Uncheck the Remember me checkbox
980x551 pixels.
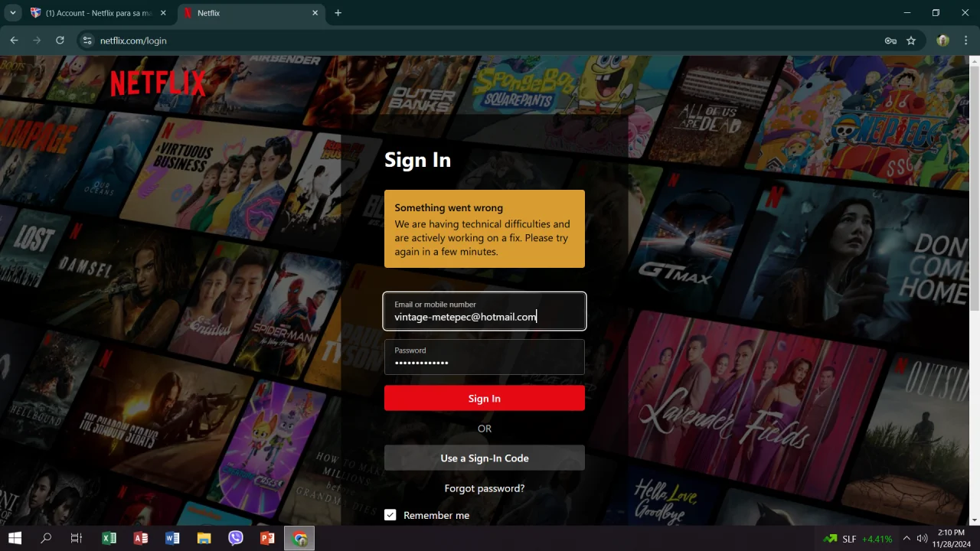point(390,515)
